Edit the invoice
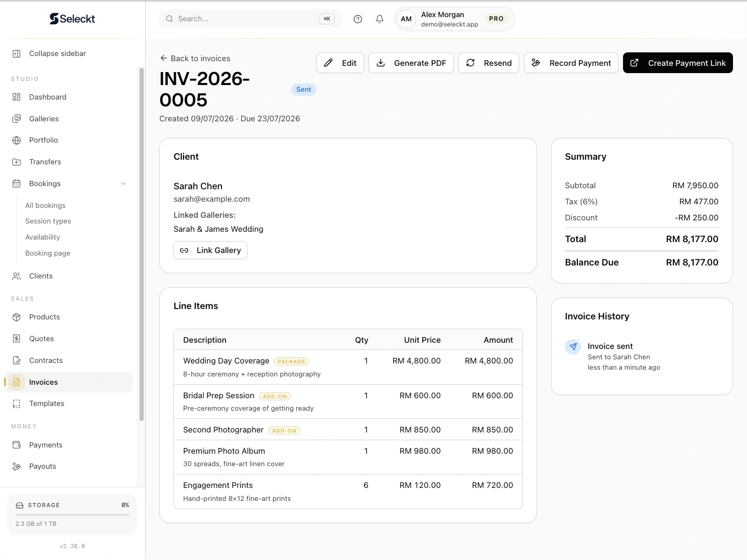Screen dimensions: 747x560 pyautogui.click(x=340, y=63)
